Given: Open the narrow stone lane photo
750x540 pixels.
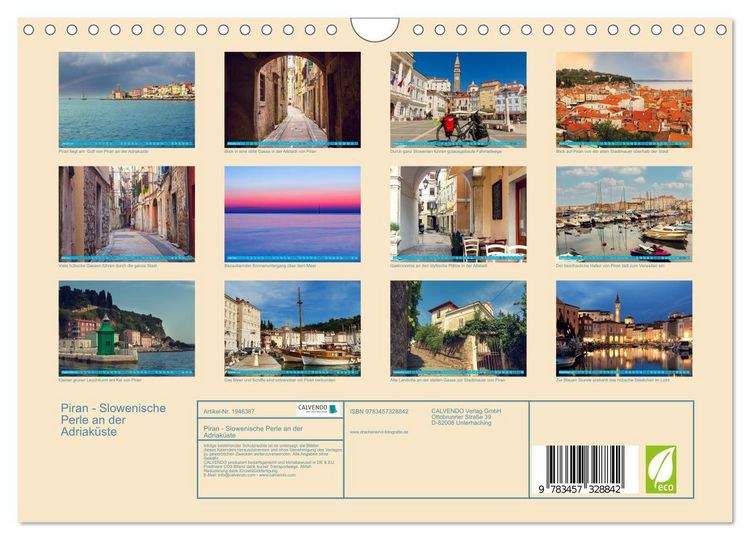Looking at the screenshot, I should point(127,214).
